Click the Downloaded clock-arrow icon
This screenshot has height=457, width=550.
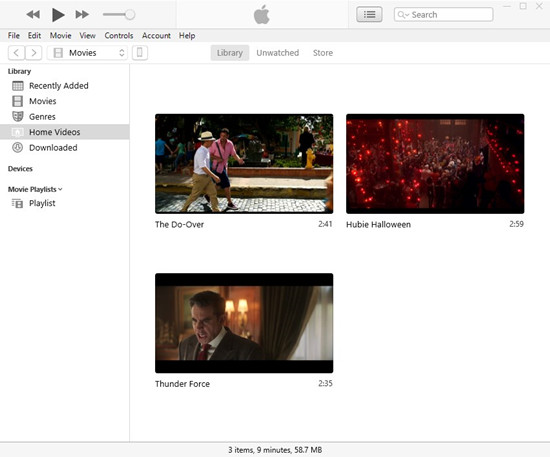pyautogui.click(x=18, y=147)
